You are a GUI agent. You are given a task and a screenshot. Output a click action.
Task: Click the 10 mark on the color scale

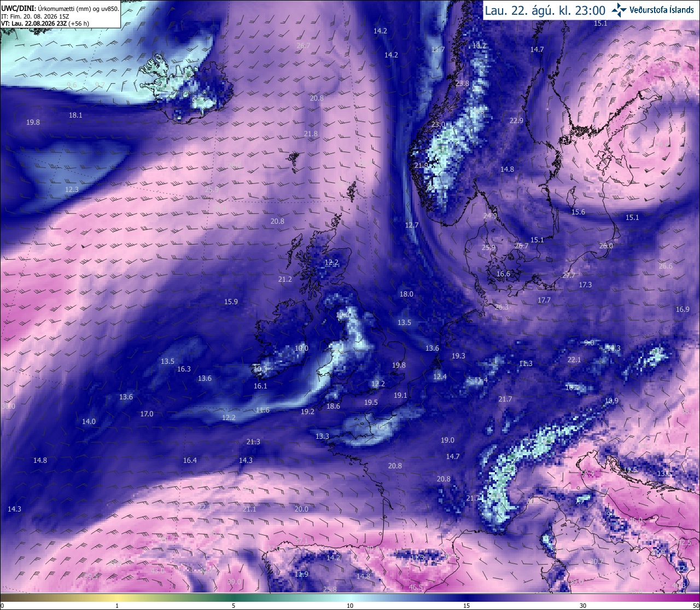click(x=349, y=606)
